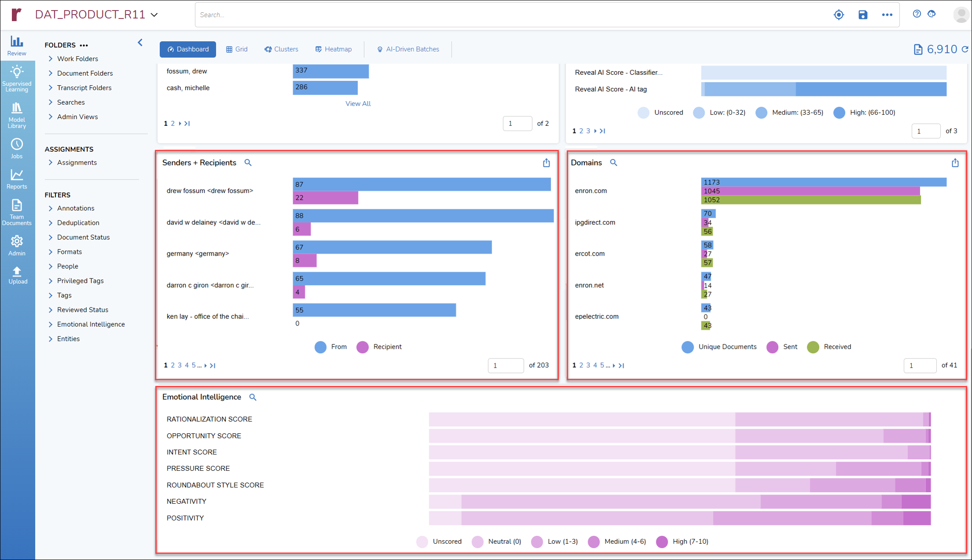The image size is (972, 560).
Task: Click the View All link
Action: [358, 104]
